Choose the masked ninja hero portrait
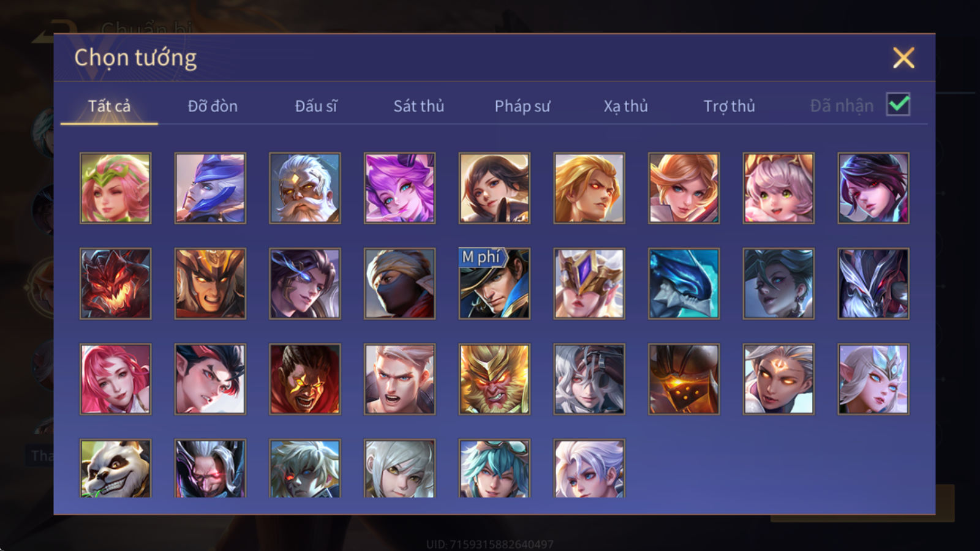 pos(399,283)
